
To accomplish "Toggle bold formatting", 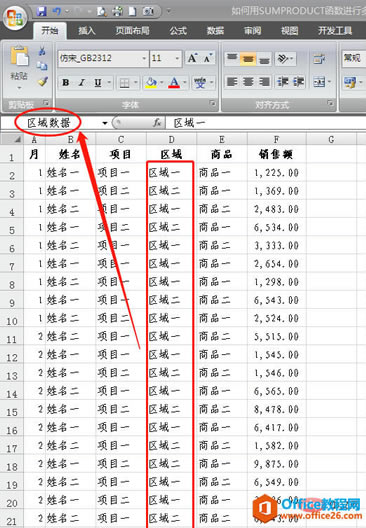I will tap(66, 82).
